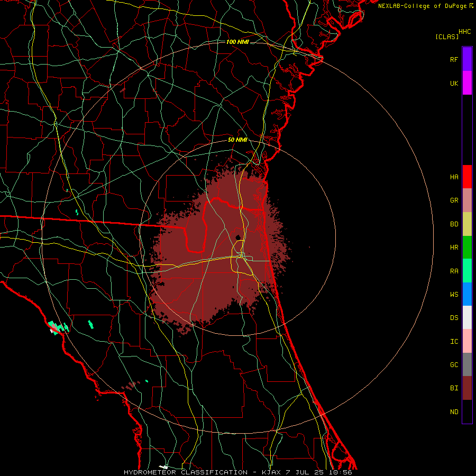The height and width of the screenshot is (476, 476).
Task: Click the 100 NMI range ring label
Action: click(237, 42)
